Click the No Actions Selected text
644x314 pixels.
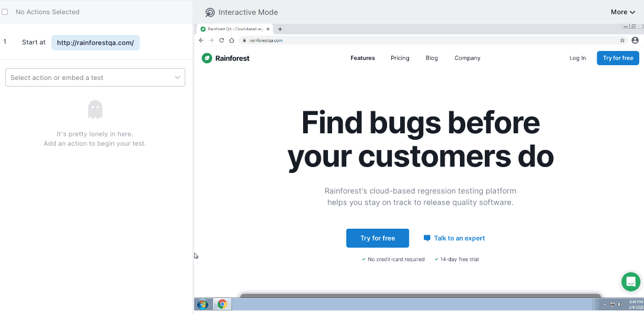click(47, 12)
